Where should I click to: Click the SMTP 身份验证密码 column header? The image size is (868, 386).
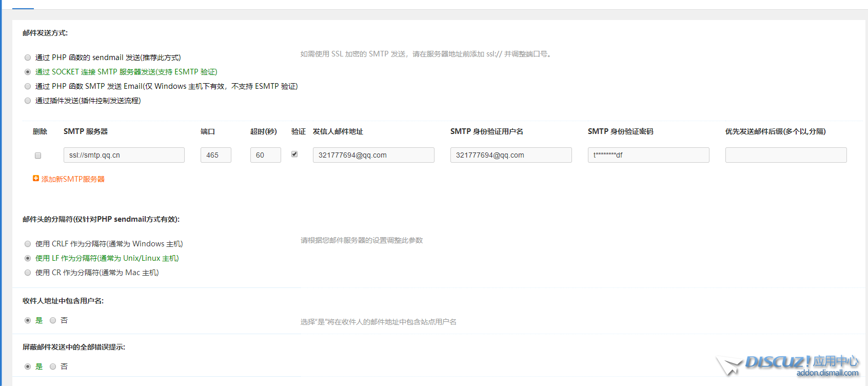click(621, 131)
